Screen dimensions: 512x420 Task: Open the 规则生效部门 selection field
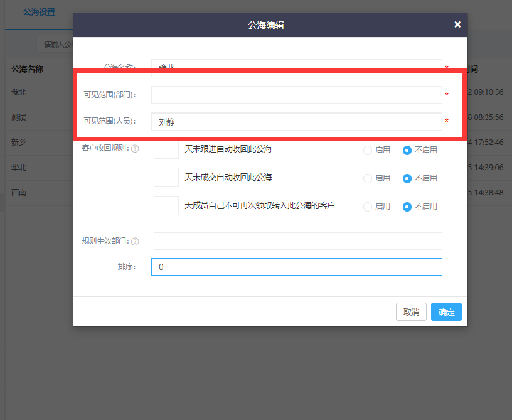pyautogui.click(x=298, y=240)
